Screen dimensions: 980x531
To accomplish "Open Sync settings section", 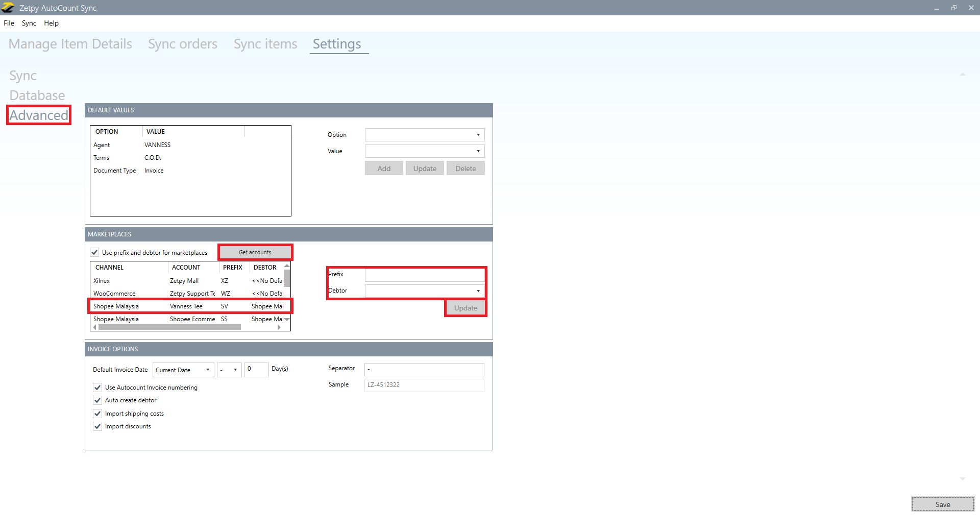I will pos(23,76).
